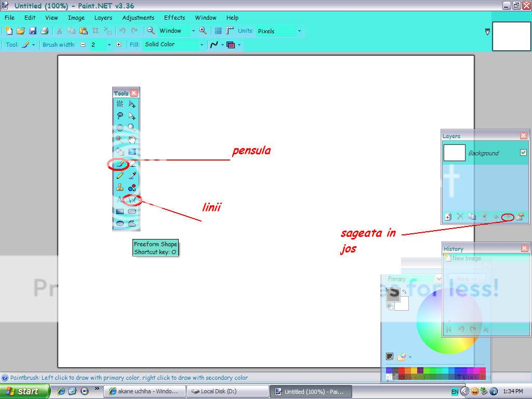Activate the Lasso Select tool
The height and width of the screenshot is (399, 532).
[x=120, y=116]
